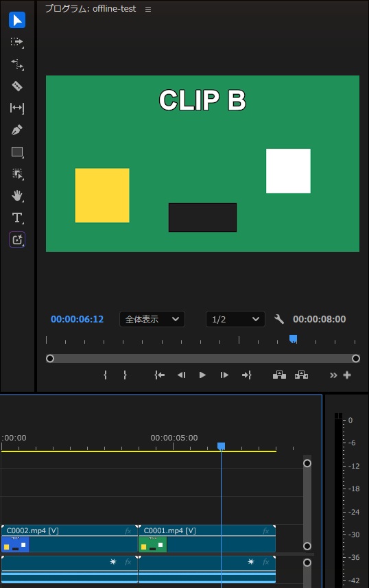Screen dimensions: 369x588
Task: Click the timeline playhead marker
Action: pos(222,446)
